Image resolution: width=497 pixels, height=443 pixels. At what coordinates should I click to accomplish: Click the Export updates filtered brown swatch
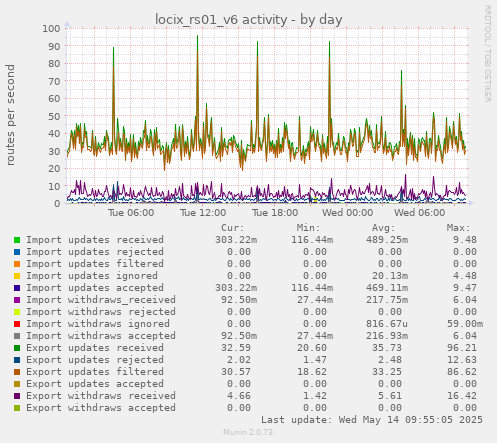[17, 372]
